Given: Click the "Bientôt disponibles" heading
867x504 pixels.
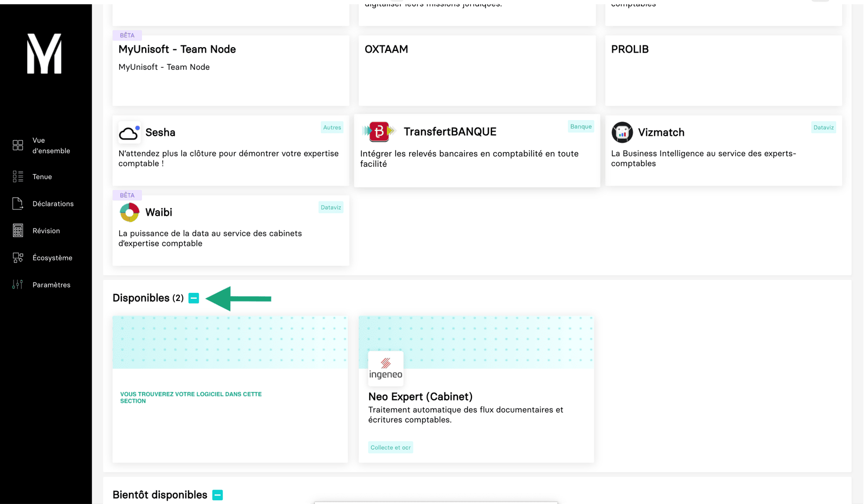Looking at the screenshot, I should [x=160, y=495].
